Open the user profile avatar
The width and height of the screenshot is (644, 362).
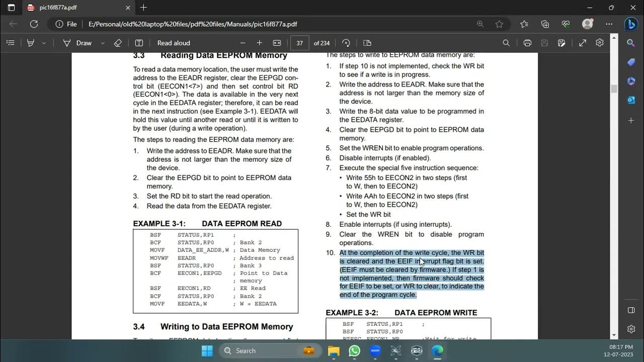point(587,24)
